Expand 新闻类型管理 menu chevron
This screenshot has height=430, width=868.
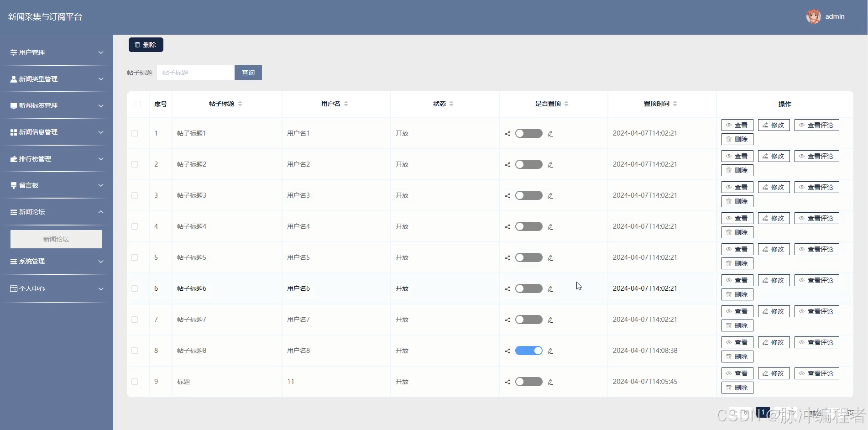[101, 79]
